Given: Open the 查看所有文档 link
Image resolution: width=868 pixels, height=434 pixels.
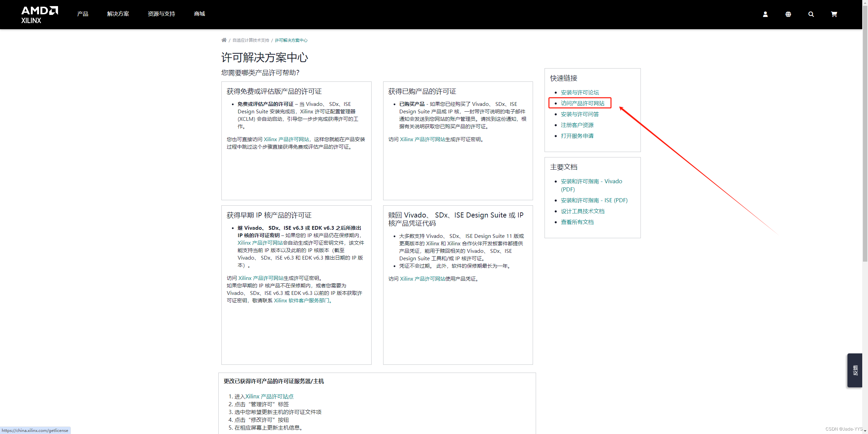Looking at the screenshot, I should (577, 222).
